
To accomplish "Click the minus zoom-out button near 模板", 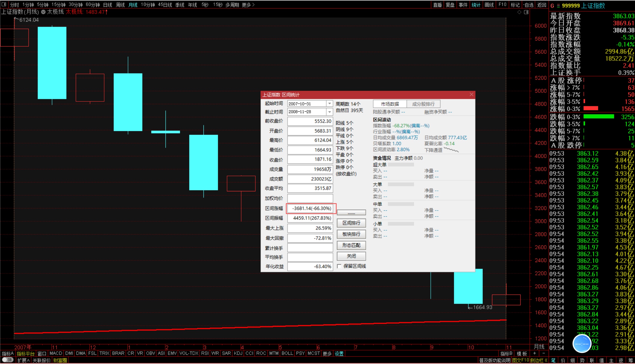I will pos(543,353).
